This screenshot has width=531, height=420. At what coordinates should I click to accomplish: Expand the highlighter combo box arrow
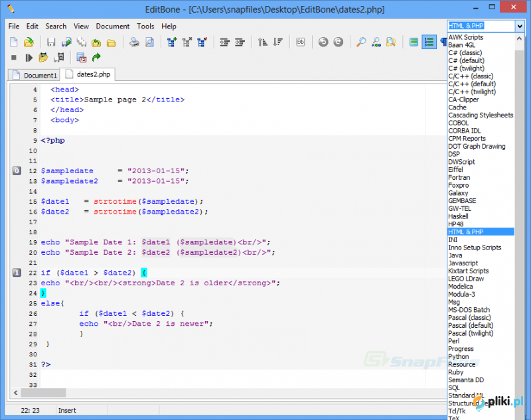[x=520, y=26]
